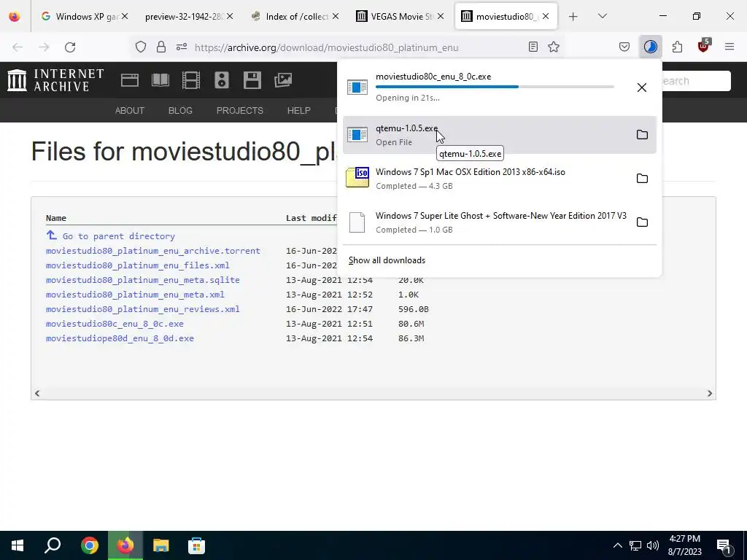Toggle reader view icon
The image size is (747, 560).
coord(533,47)
